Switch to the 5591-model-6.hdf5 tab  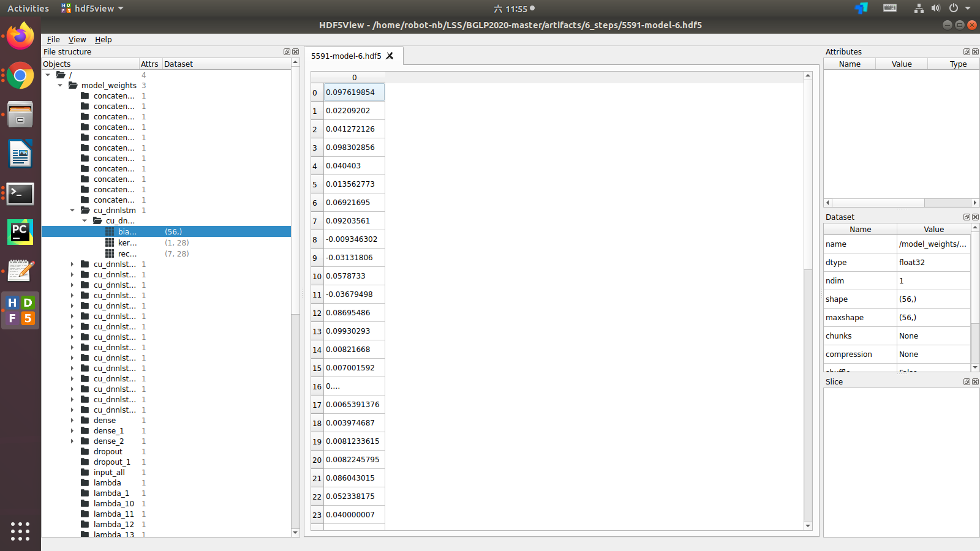click(x=346, y=55)
